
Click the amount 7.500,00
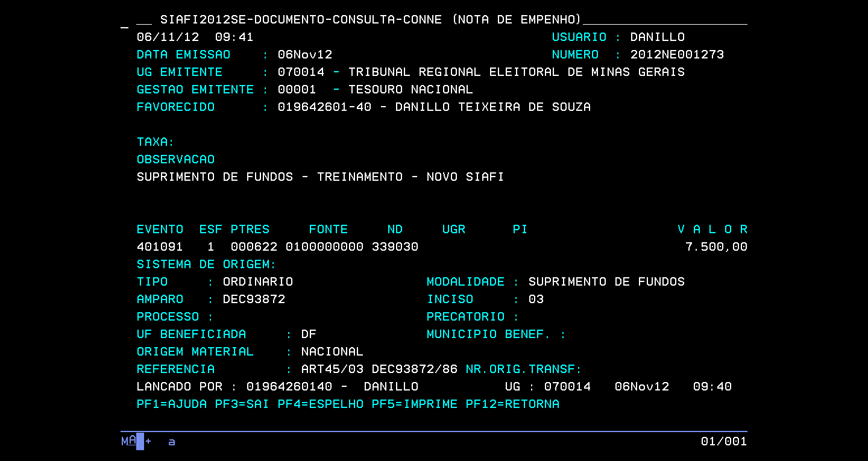pyautogui.click(x=716, y=247)
